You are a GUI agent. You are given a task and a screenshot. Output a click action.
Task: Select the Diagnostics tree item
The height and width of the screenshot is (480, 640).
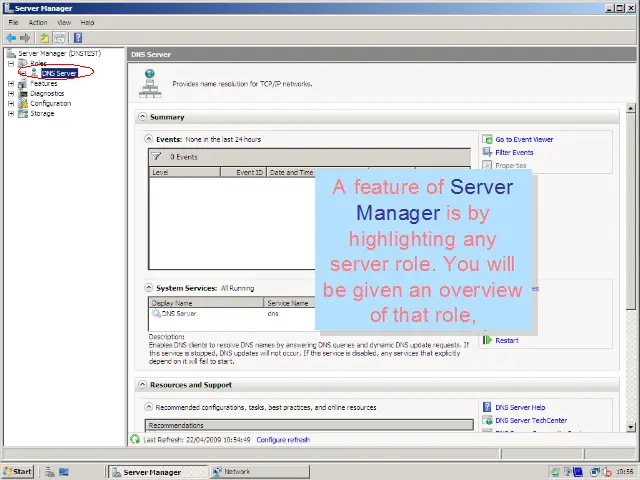point(47,93)
